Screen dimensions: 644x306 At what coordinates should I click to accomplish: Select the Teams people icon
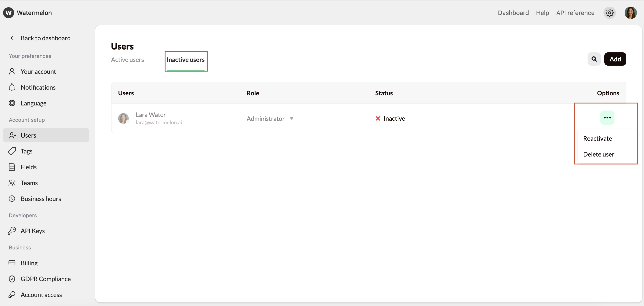[12, 182]
